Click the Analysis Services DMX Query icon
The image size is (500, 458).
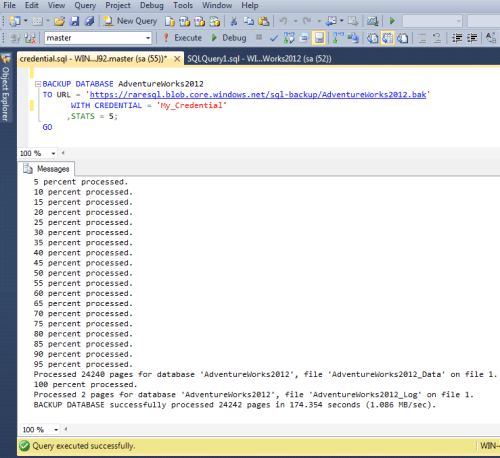[199, 21]
